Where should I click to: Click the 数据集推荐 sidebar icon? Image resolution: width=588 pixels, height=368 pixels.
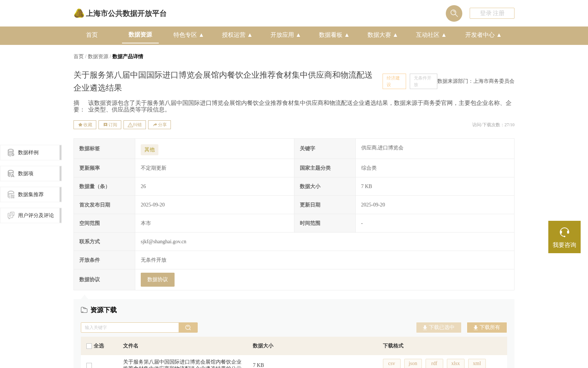click(x=11, y=194)
